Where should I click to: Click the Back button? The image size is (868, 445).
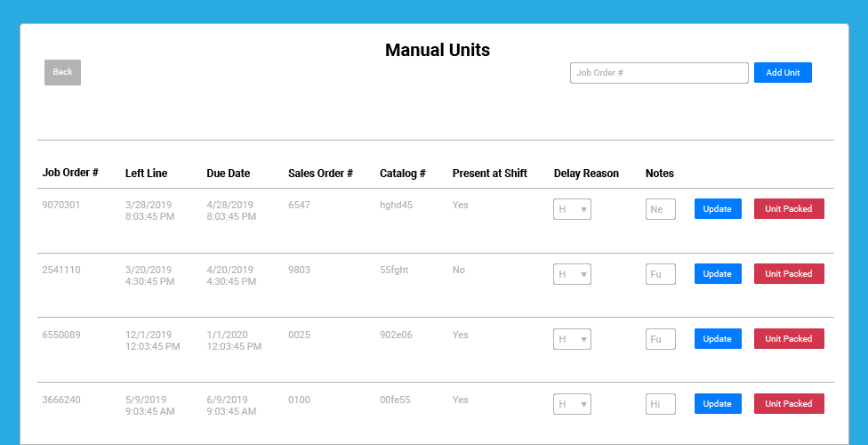point(62,72)
